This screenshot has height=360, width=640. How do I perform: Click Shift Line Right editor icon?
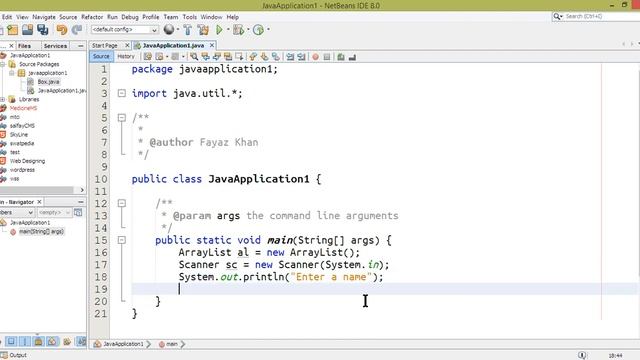(302, 57)
